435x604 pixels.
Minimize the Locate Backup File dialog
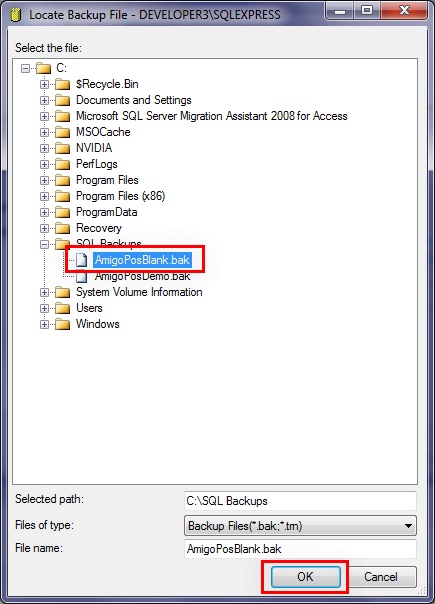(339, 10)
